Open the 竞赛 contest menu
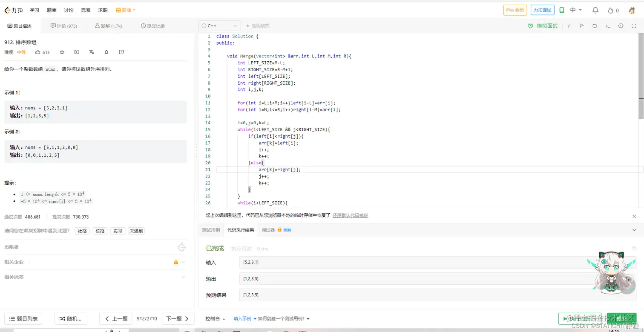Image resolution: width=644 pixels, height=332 pixels. click(x=86, y=10)
